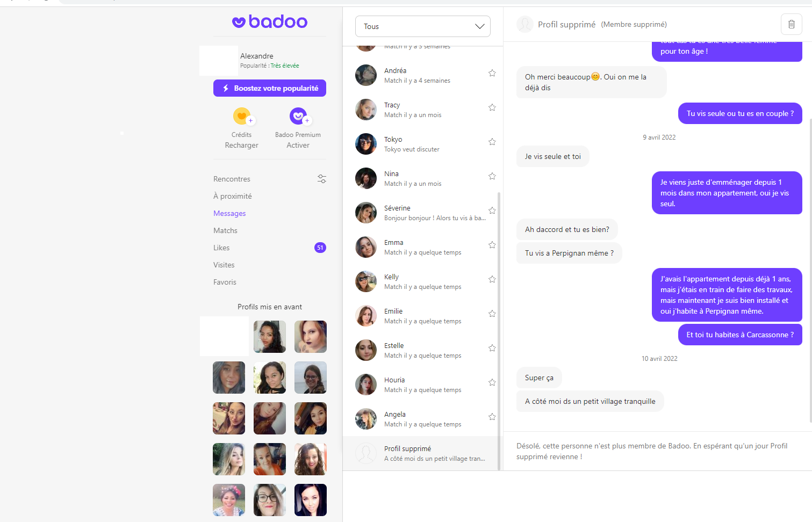The height and width of the screenshot is (522, 812).
Task: Open À proximité in the sidebar
Action: [233, 196]
